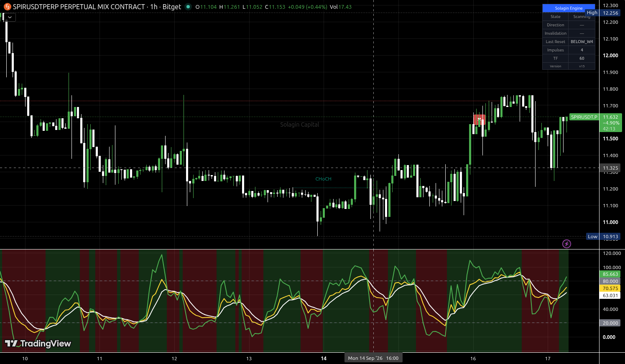Click date 12 on time axis
625x364 pixels.
(x=174, y=359)
